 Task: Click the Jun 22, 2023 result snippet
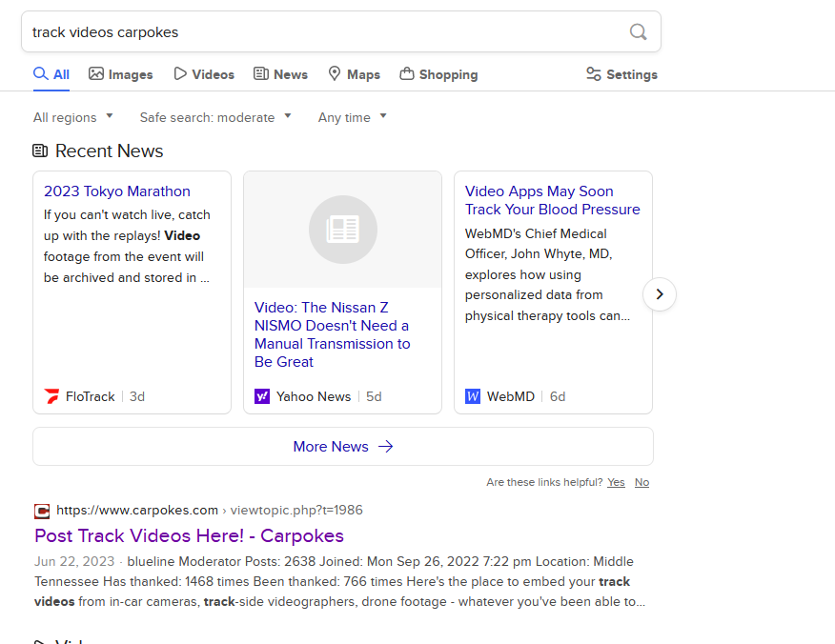click(x=339, y=581)
